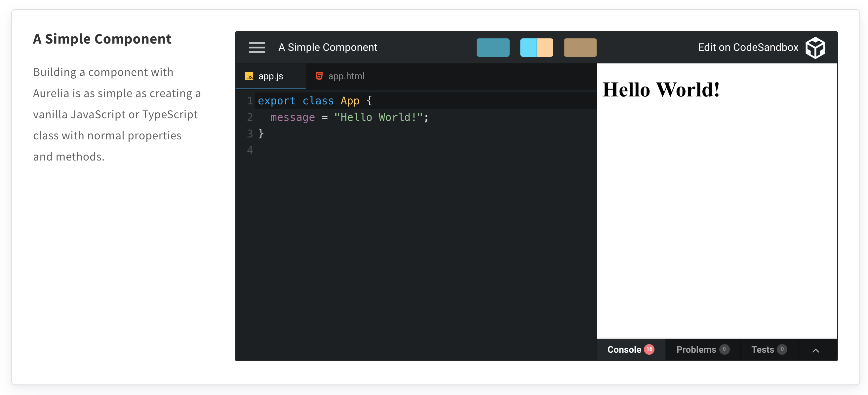Switch to editor-only view button
Image resolution: width=868 pixels, height=395 pixels.
[x=493, y=48]
